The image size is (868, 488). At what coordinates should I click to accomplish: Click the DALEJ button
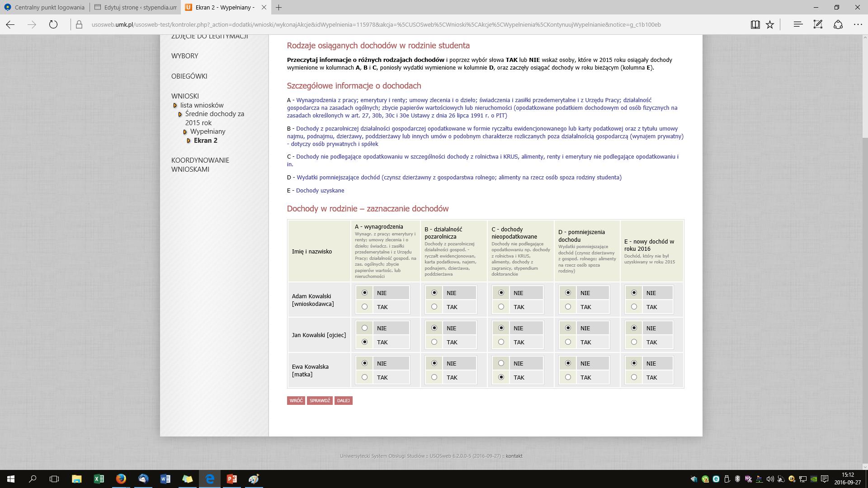[x=343, y=401]
